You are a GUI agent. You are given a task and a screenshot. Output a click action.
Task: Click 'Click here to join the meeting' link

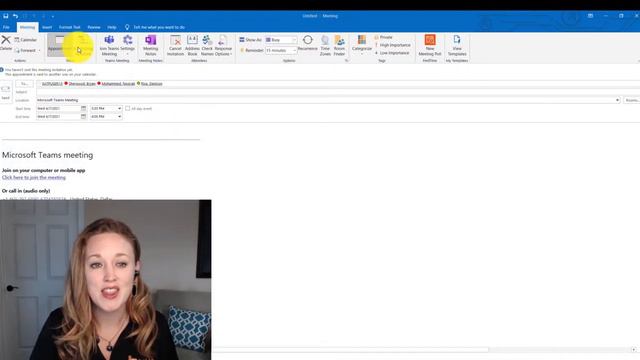coord(33,178)
